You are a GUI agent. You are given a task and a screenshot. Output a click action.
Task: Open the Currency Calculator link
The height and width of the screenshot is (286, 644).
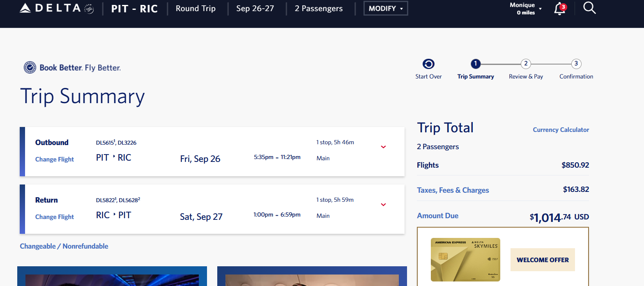(x=561, y=130)
